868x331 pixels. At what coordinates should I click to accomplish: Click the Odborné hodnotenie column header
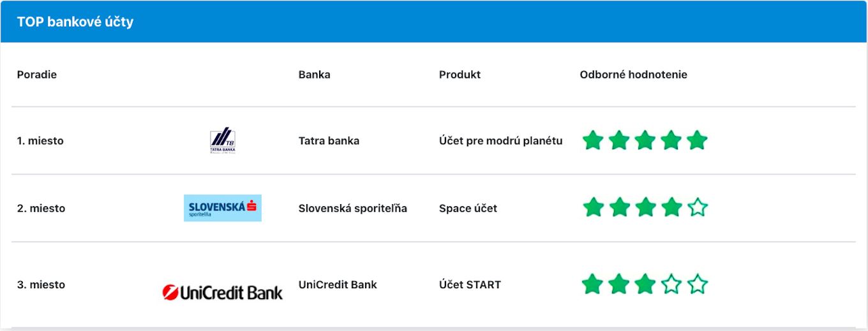pyautogui.click(x=633, y=75)
